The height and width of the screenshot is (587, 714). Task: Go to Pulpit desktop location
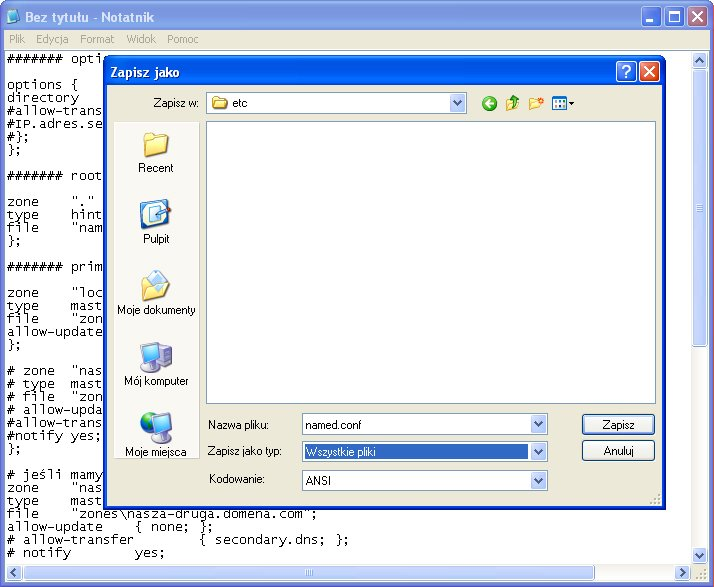[x=156, y=222]
